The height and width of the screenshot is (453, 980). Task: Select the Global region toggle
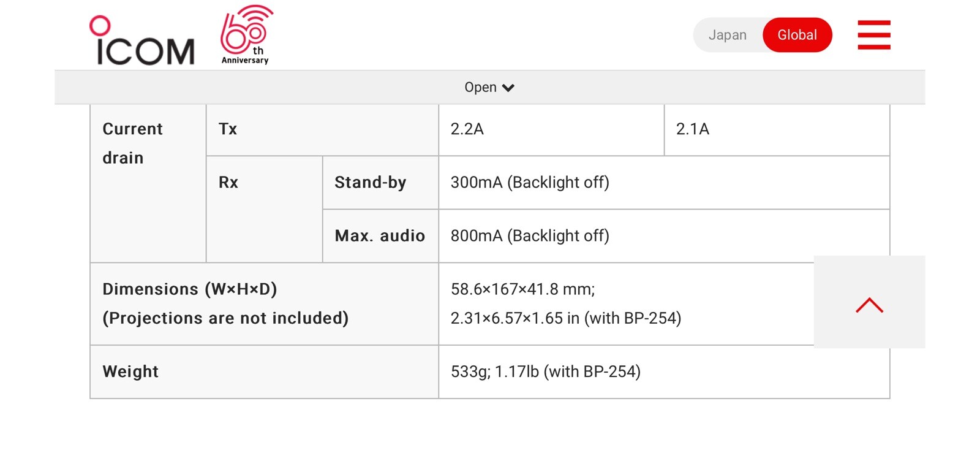pyautogui.click(x=797, y=35)
